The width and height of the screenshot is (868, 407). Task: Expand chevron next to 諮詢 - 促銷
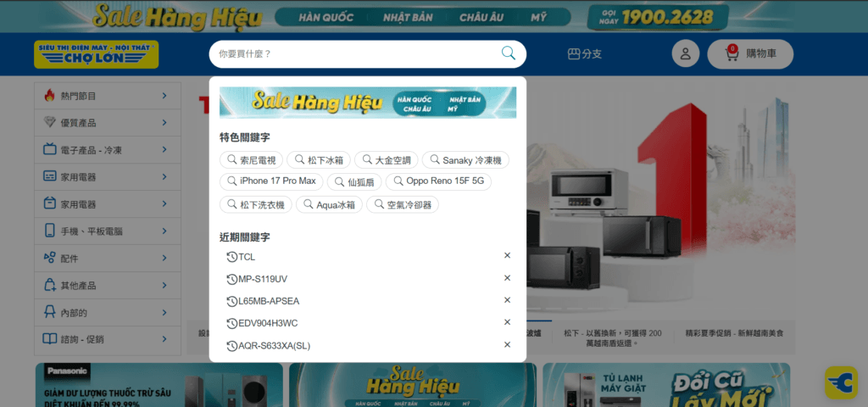click(x=164, y=339)
